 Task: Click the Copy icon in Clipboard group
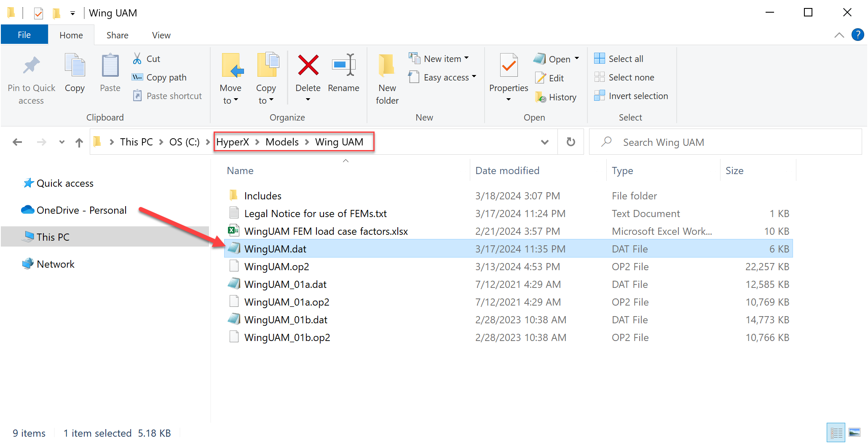(x=75, y=65)
